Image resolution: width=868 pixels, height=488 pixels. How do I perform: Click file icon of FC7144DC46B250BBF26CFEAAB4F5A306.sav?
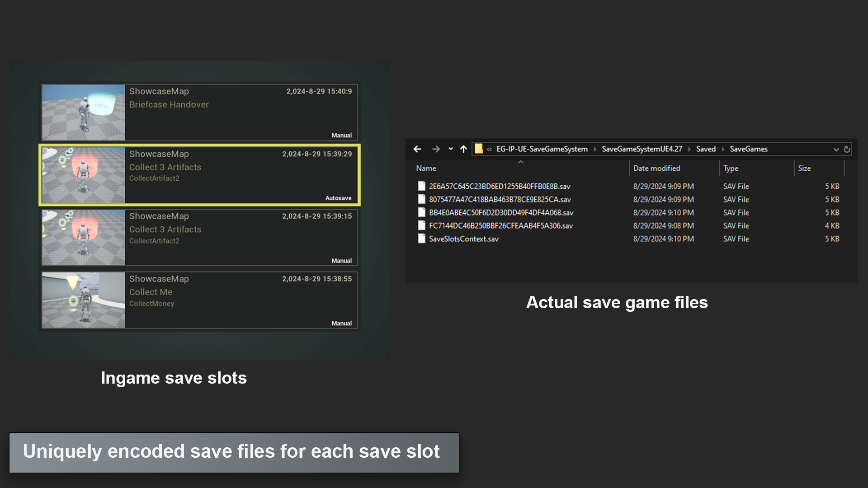(421, 225)
